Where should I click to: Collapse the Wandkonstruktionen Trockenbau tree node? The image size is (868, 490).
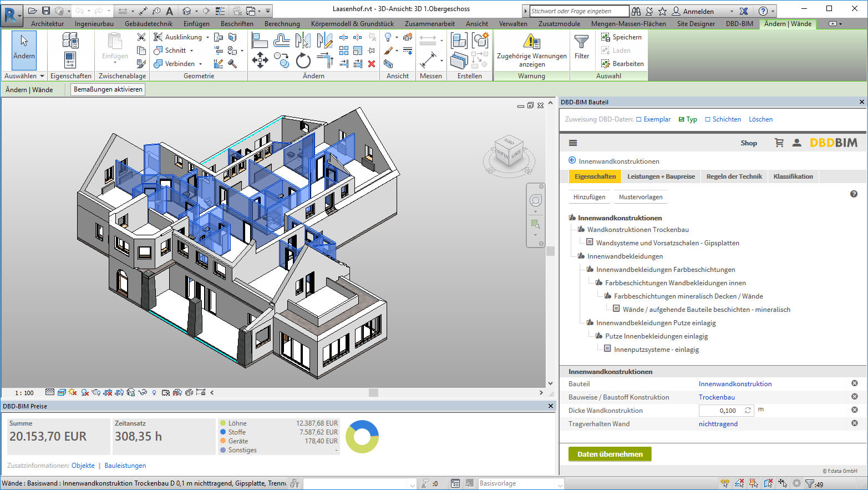point(581,229)
